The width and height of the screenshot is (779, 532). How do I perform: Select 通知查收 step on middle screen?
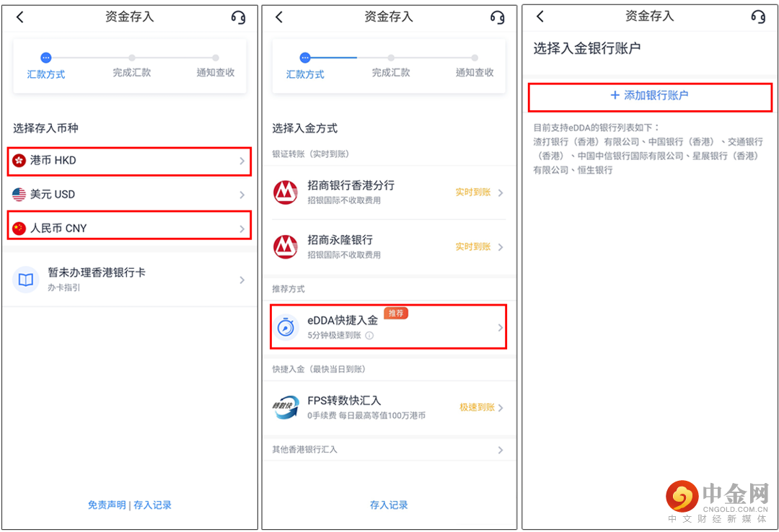(475, 73)
